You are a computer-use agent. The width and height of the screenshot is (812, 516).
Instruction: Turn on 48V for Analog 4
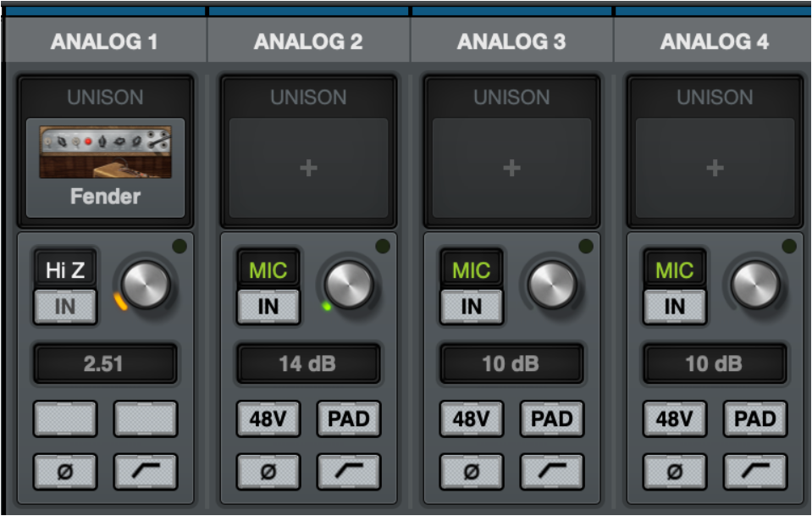(675, 419)
